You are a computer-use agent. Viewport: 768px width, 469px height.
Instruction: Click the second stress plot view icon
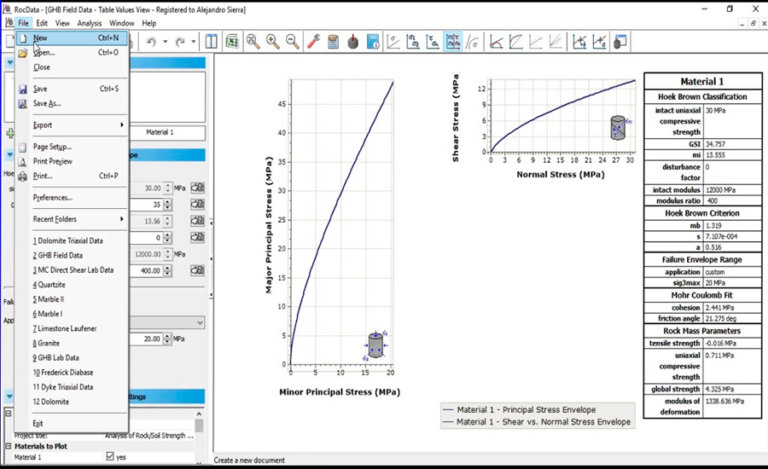point(413,42)
